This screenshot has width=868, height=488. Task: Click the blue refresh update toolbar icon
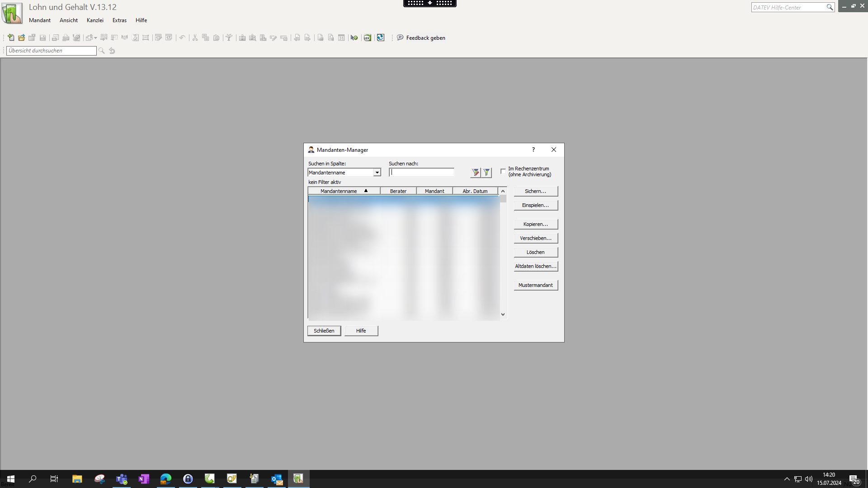(381, 38)
